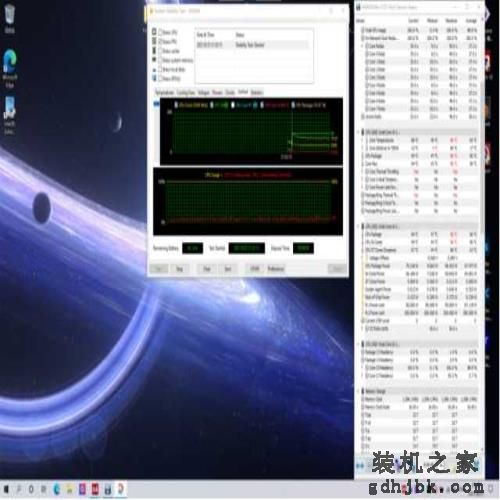
Task: Collapse the Memory Timings sensor group
Action: pos(359,391)
